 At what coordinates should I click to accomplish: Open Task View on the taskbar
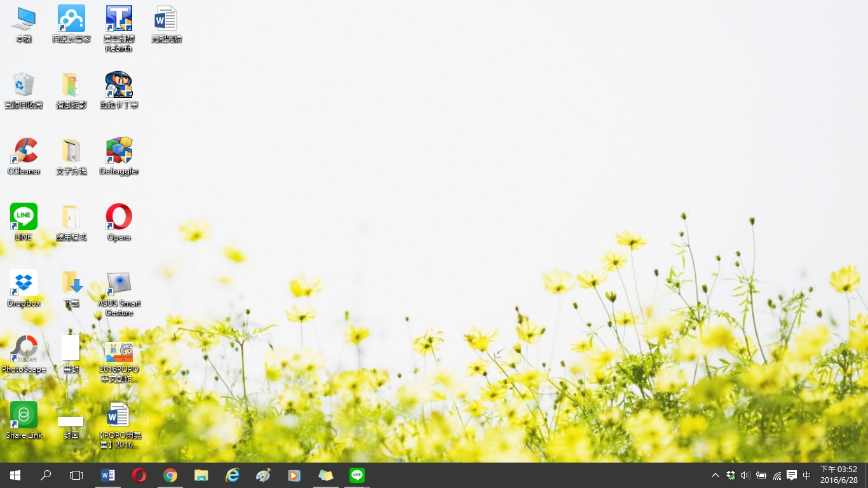(76, 475)
